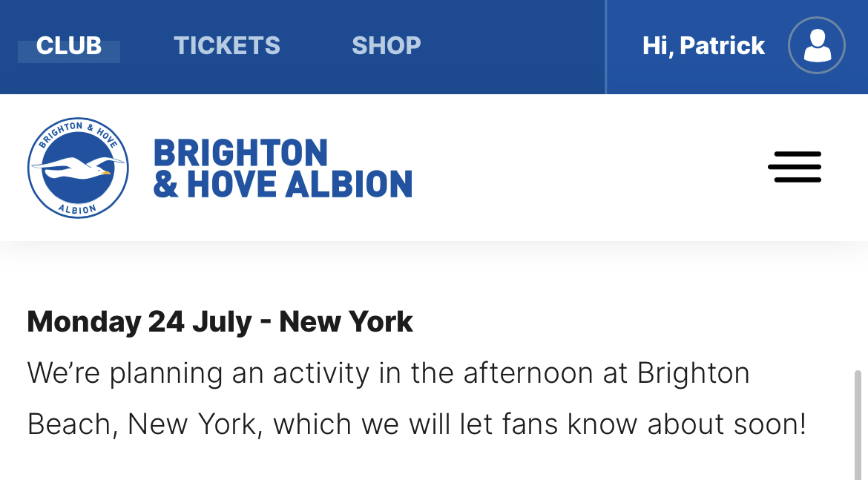Viewport: 868px width, 480px height.
Task: Click the page scrollbar thumb
Action: point(858,424)
